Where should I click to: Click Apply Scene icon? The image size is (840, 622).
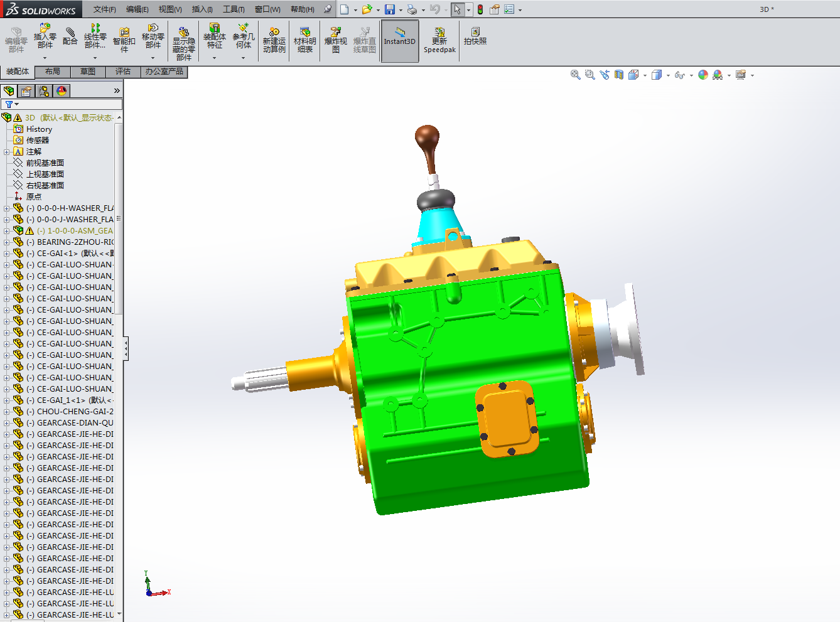tap(718, 75)
